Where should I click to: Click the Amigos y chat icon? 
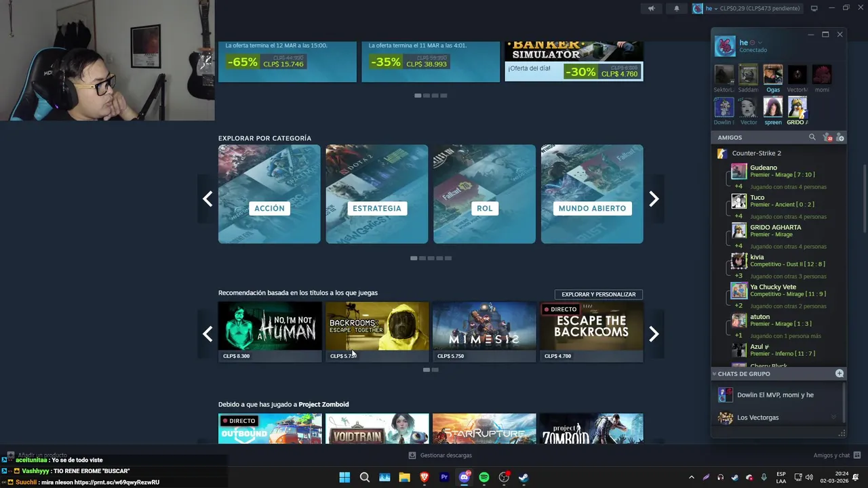pos(857,455)
